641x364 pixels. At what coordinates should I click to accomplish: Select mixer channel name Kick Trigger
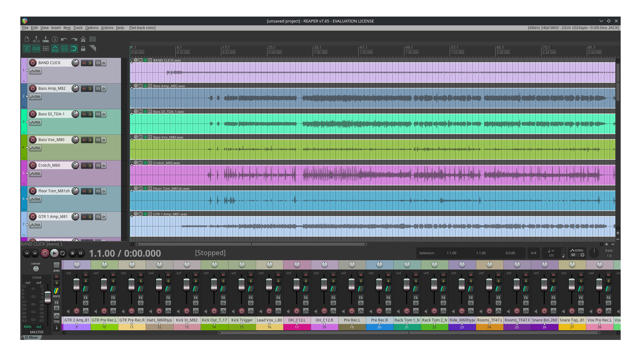point(242,320)
